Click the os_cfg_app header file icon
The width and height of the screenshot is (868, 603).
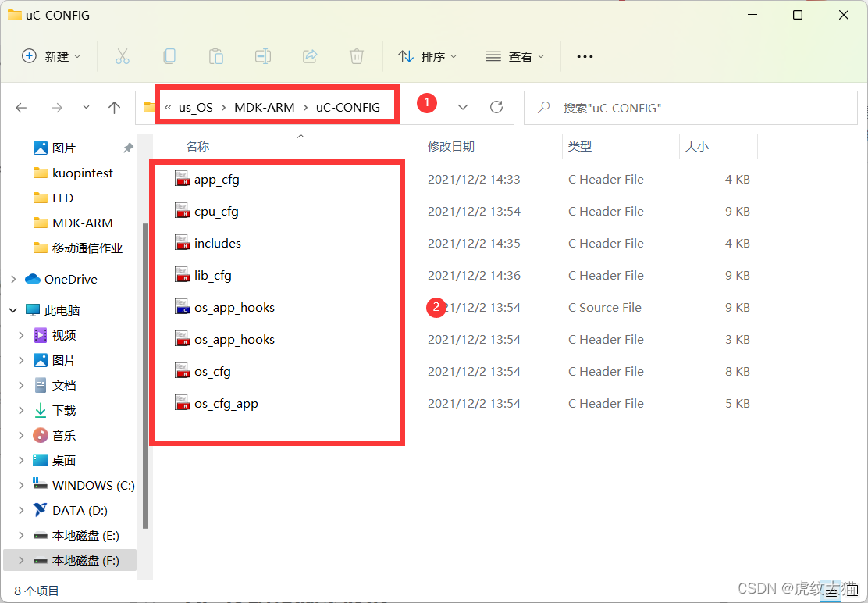(x=183, y=404)
